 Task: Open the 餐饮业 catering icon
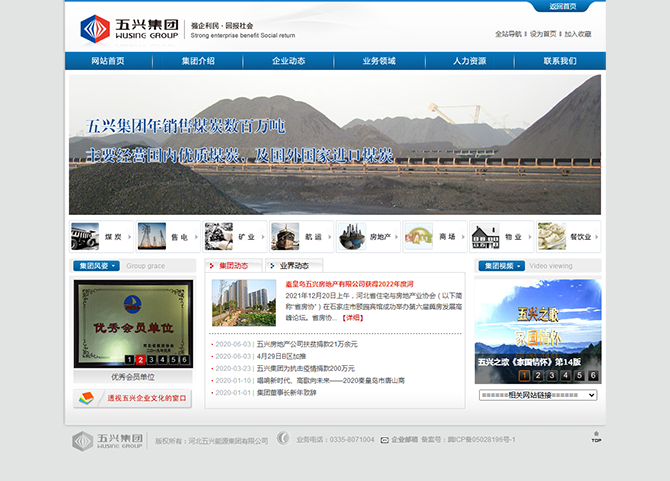tap(552, 236)
